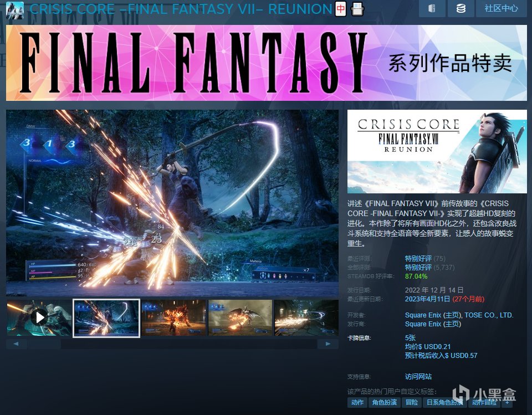The height and width of the screenshot is (415, 532).
Task: Select the fire monster screenshot thumbnail
Action: (x=173, y=317)
